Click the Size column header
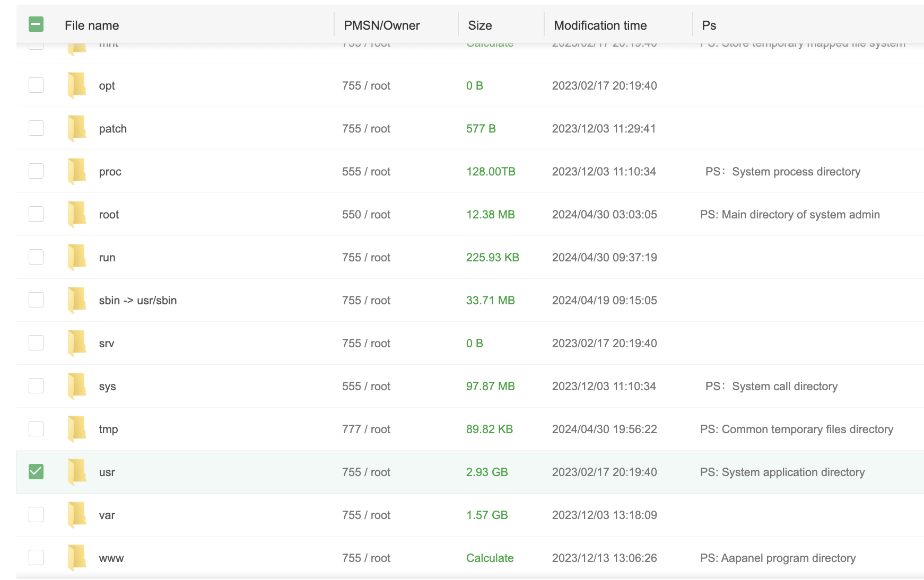Viewport: 924px width, 580px height. [x=480, y=25]
